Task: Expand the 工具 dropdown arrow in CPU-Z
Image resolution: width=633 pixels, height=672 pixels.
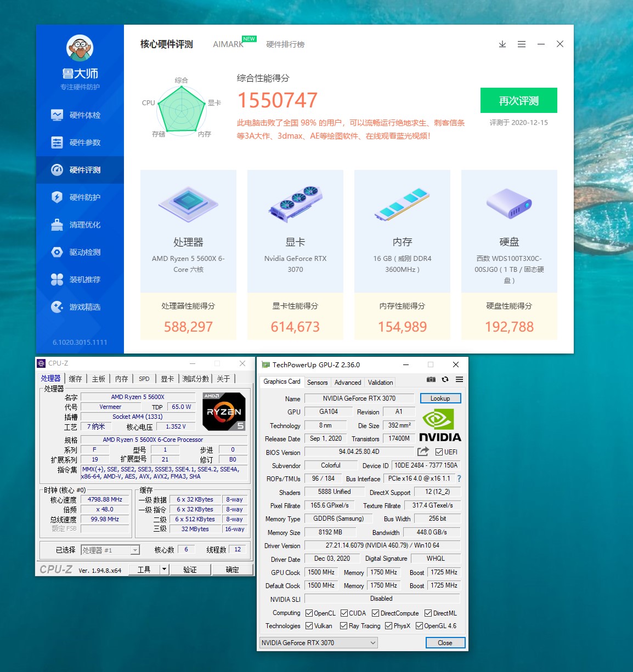Action: [163, 570]
